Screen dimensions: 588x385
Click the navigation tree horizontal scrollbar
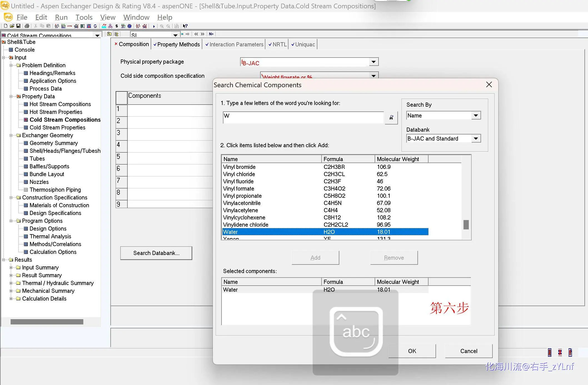pyautogui.click(x=47, y=322)
